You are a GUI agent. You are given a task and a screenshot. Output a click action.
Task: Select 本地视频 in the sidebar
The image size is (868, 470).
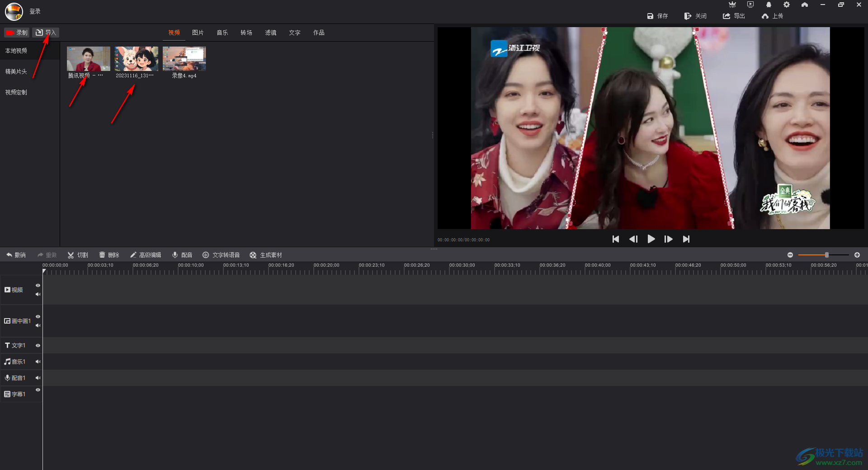(30, 51)
